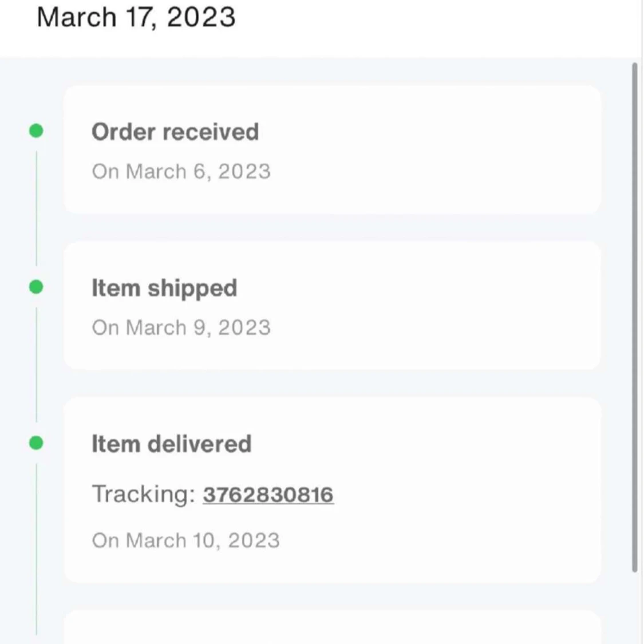644x644 pixels.
Task: Click the Item delivered green status dot
Action: coord(36,442)
